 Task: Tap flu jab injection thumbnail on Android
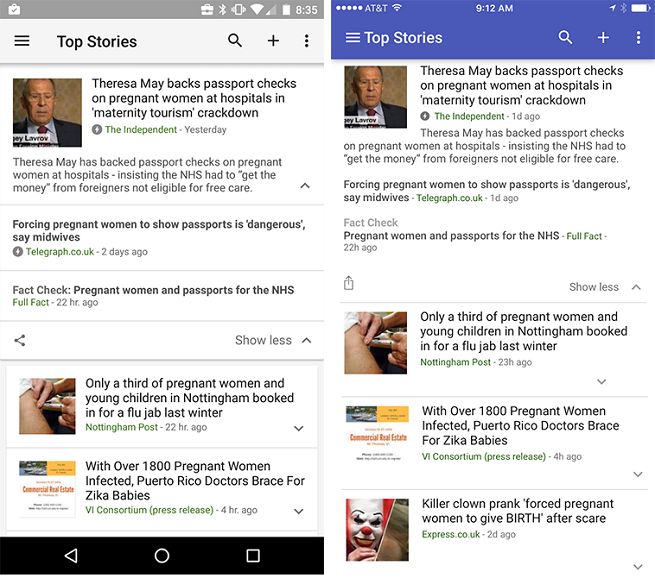(x=47, y=406)
